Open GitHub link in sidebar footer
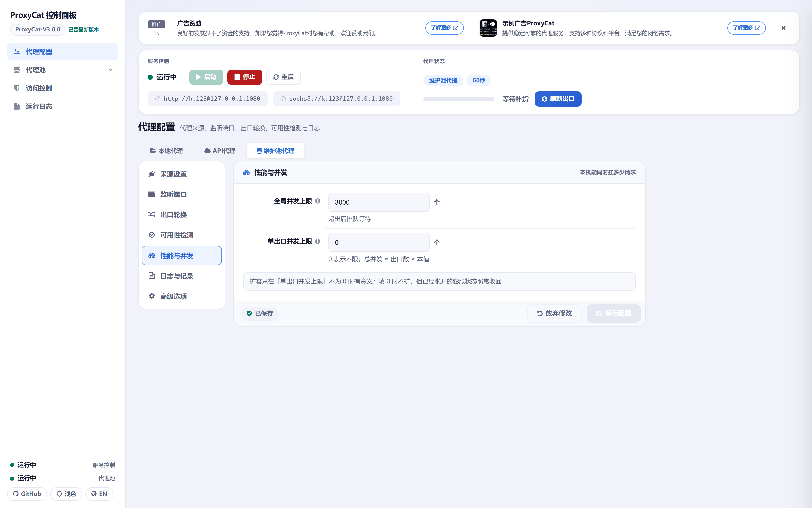812x508 pixels. (x=27, y=494)
